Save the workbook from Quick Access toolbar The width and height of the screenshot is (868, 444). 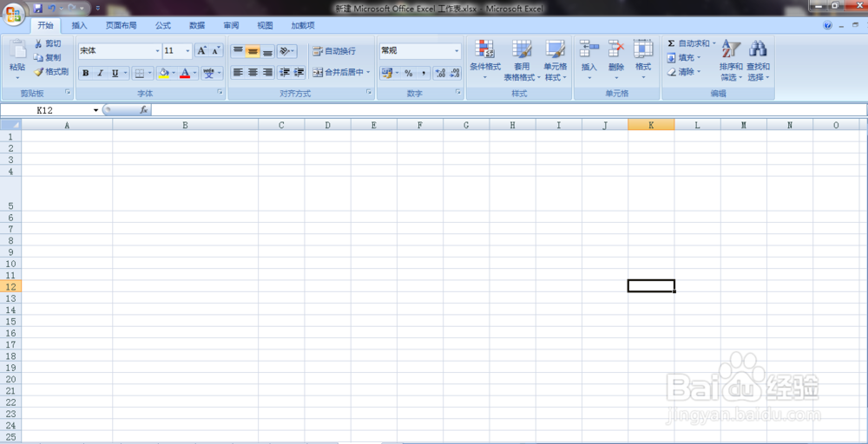tap(37, 9)
